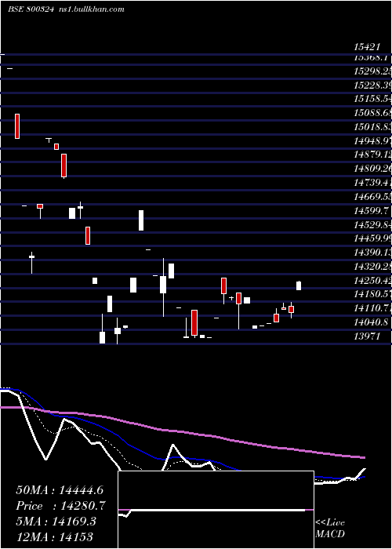Click the 14529.84 price level label
This screenshot has width=392, height=549.
[x=372, y=224]
